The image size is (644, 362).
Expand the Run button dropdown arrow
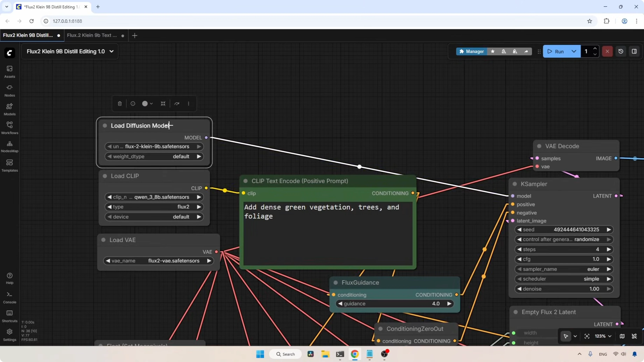pyautogui.click(x=574, y=51)
